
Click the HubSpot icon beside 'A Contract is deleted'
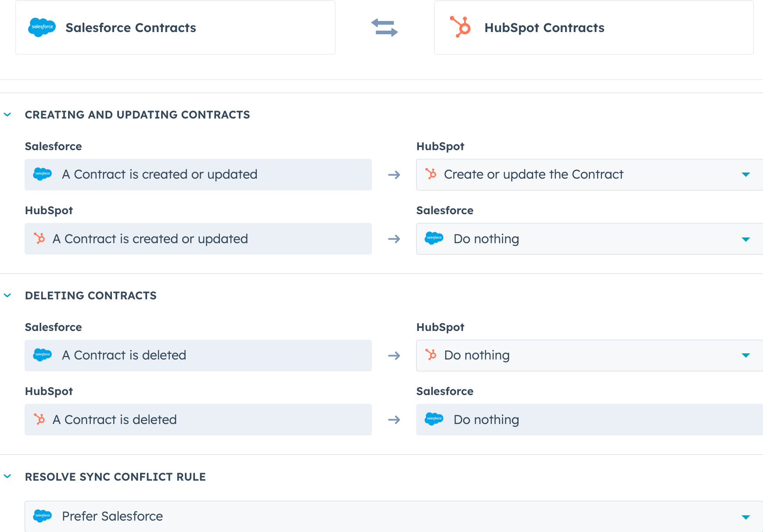point(39,420)
